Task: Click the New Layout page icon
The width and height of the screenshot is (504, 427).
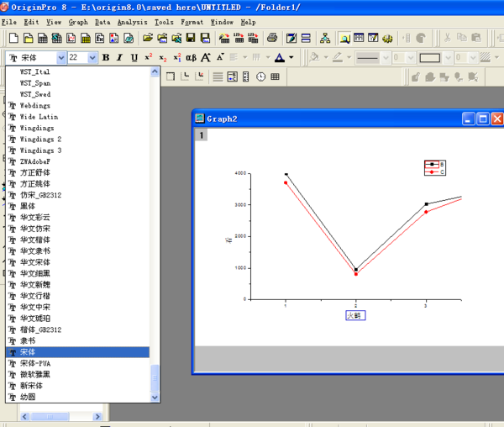Action: pos(113,38)
